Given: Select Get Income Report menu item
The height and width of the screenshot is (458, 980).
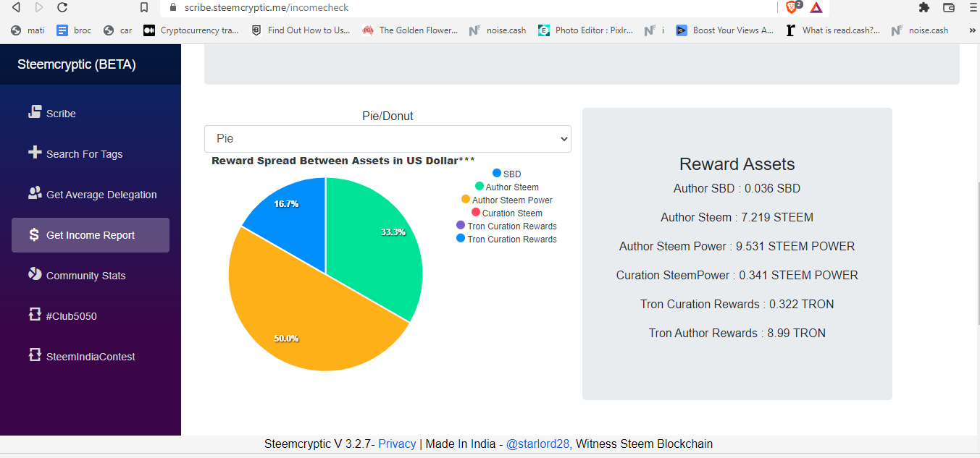Looking at the screenshot, I should [91, 235].
